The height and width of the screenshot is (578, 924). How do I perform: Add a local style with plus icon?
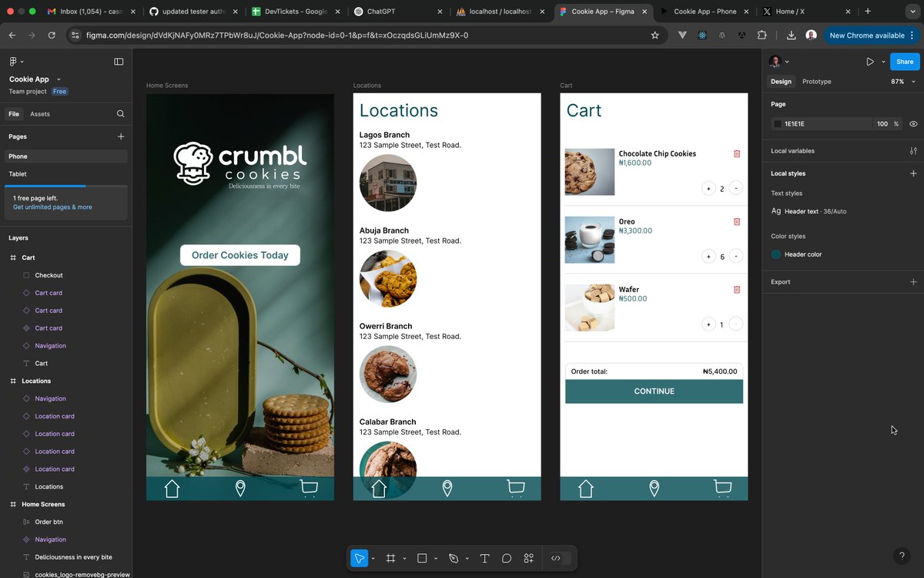click(x=913, y=173)
